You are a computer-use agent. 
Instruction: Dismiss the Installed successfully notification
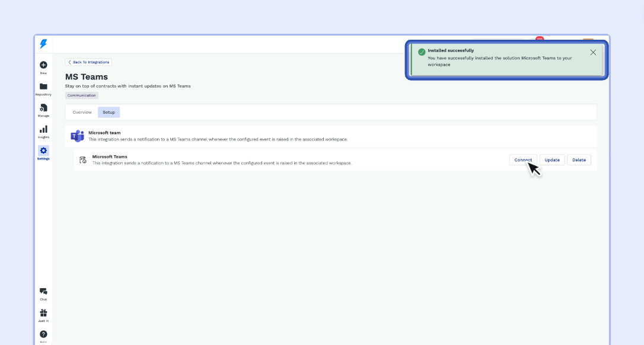(x=593, y=53)
